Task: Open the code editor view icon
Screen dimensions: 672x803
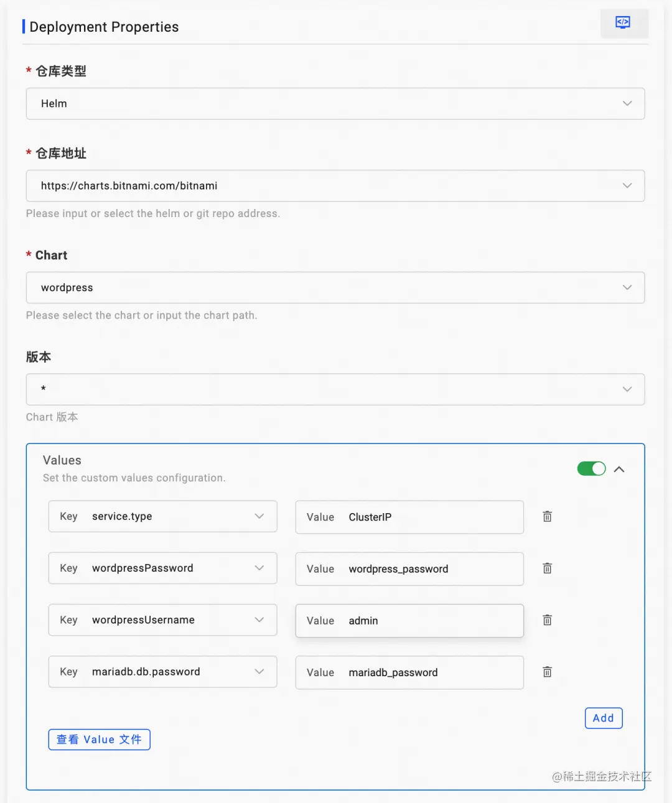Action: [x=623, y=23]
